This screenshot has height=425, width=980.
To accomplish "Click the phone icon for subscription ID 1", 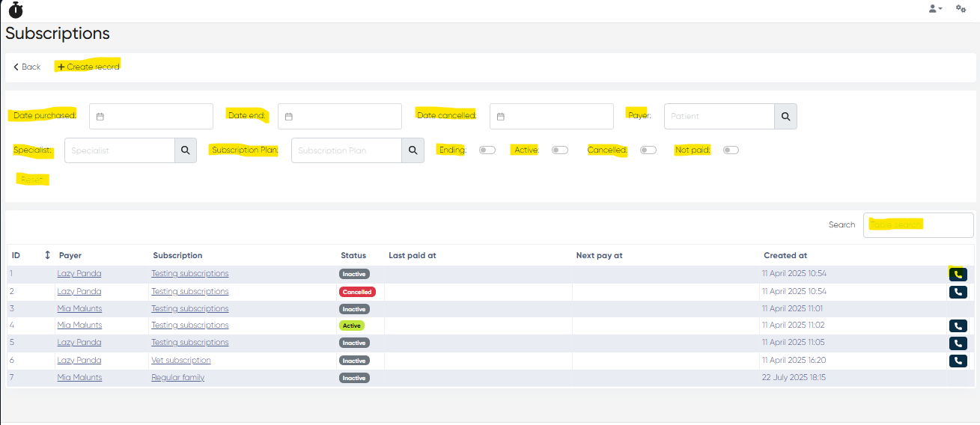I will point(958,275).
